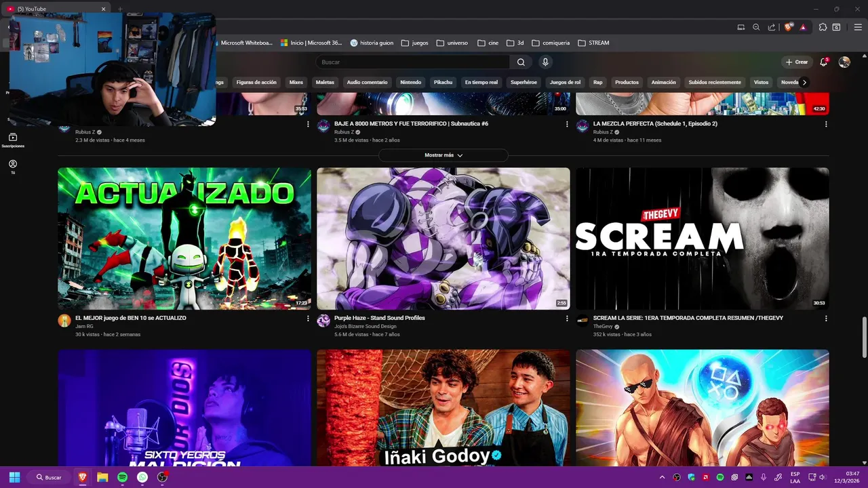Open browser extensions puzzle icon
This screenshot has height=488, width=868.
point(823,27)
